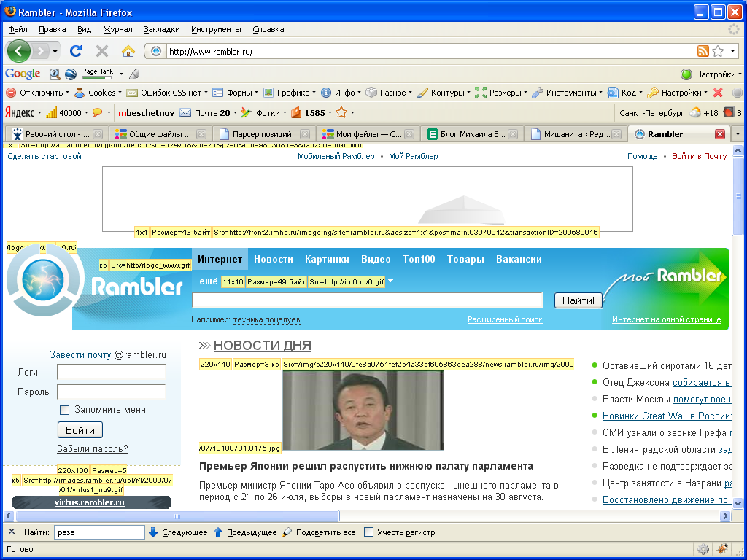Click the Логин input field
The width and height of the screenshot is (747, 560).
(112, 372)
